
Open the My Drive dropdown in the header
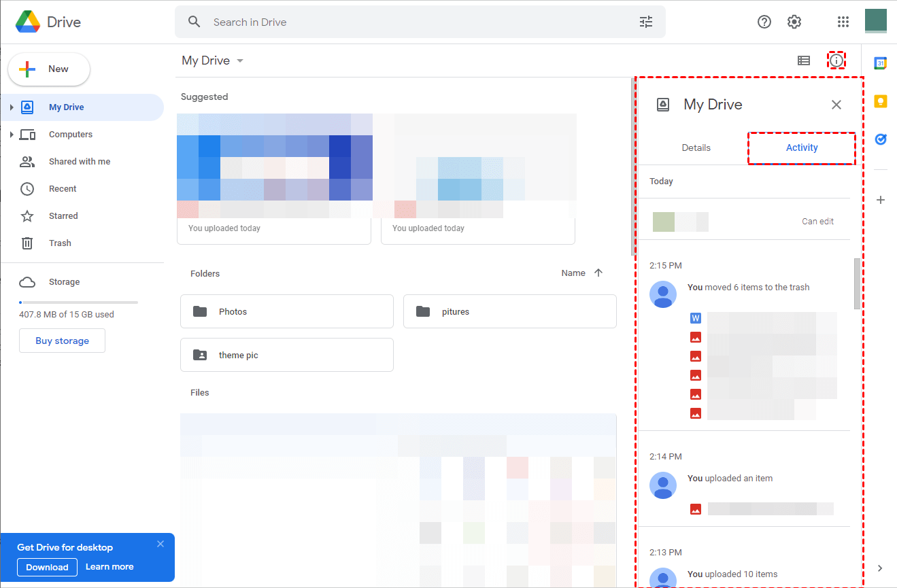coord(212,60)
